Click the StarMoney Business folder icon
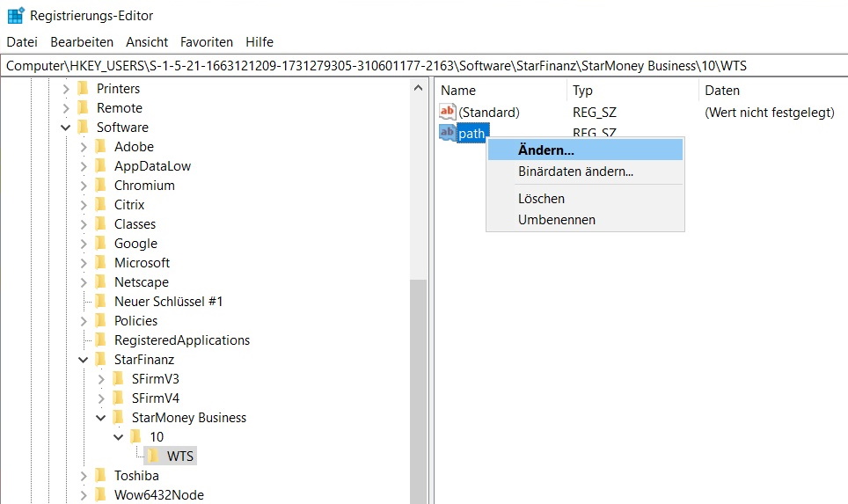This screenshot has width=848, height=504. click(x=119, y=418)
